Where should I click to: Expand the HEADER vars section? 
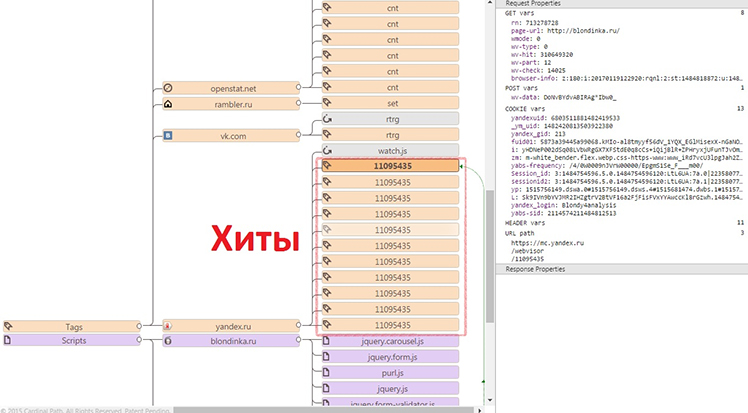point(525,223)
